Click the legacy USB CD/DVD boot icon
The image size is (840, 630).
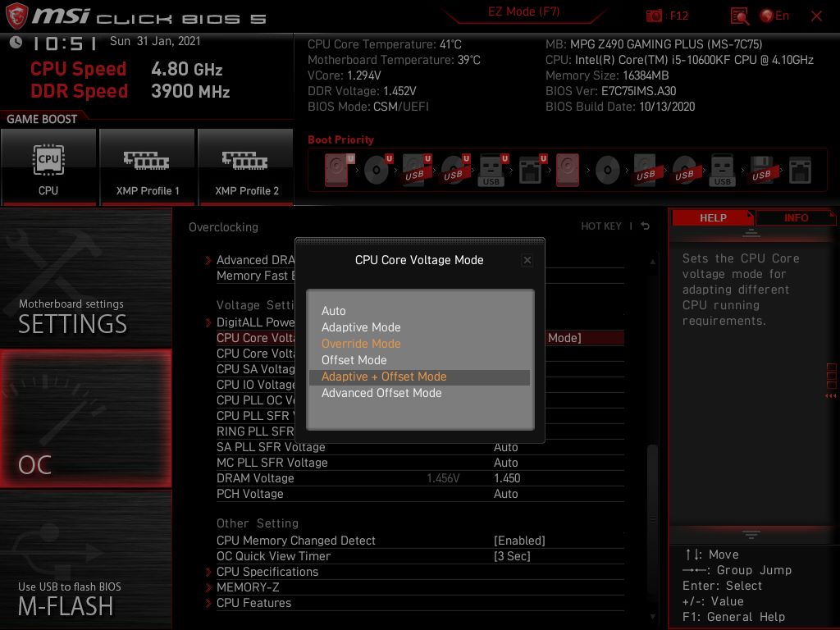685,170
